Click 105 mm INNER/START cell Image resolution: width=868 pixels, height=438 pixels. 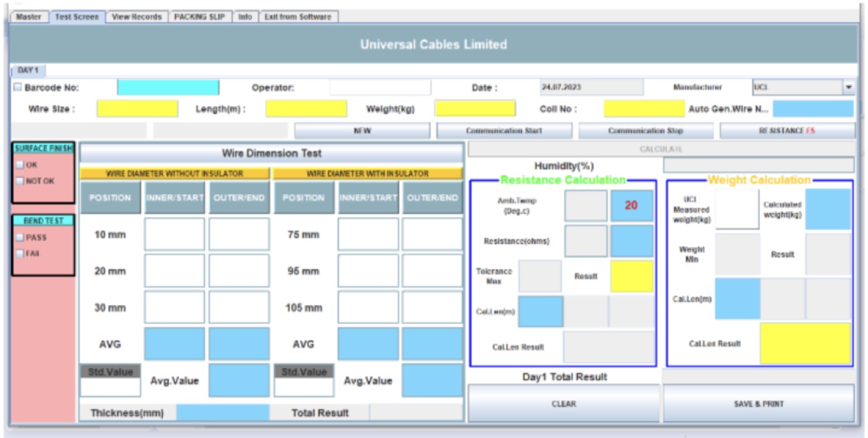368,308
